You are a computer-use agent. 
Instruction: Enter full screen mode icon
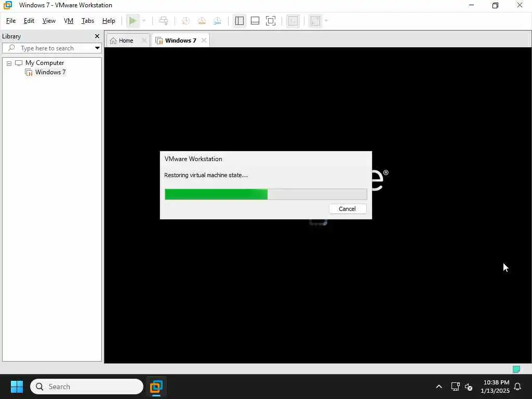tap(270, 21)
